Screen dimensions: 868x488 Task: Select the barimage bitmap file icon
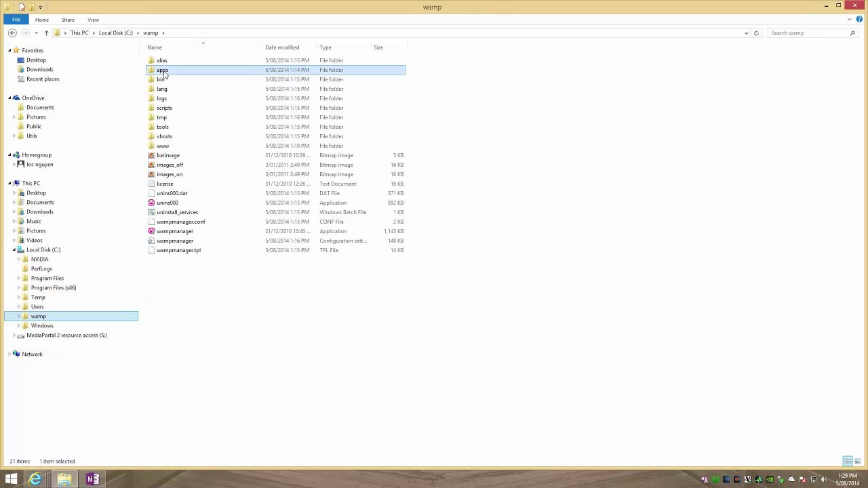(151, 155)
